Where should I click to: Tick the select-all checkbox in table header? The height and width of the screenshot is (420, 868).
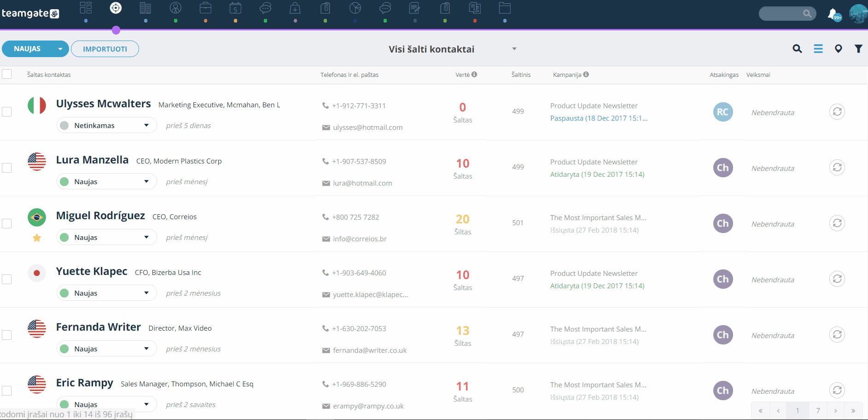[x=7, y=74]
